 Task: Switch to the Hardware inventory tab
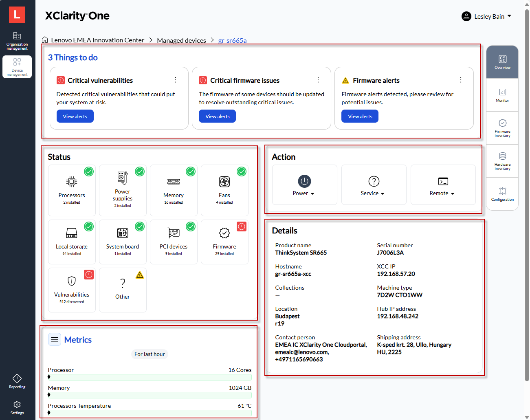[502, 161]
